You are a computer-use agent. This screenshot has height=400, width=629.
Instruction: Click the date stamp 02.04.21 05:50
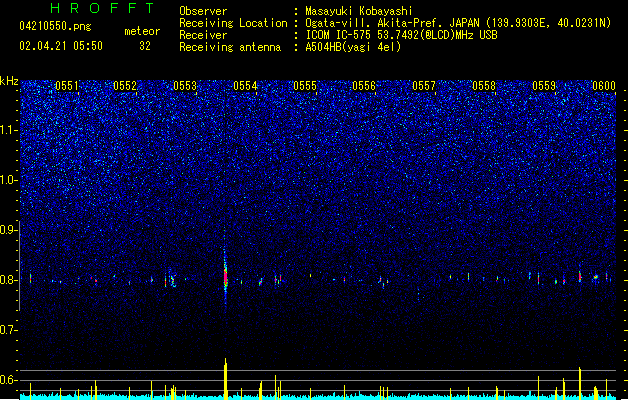(x=61, y=46)
